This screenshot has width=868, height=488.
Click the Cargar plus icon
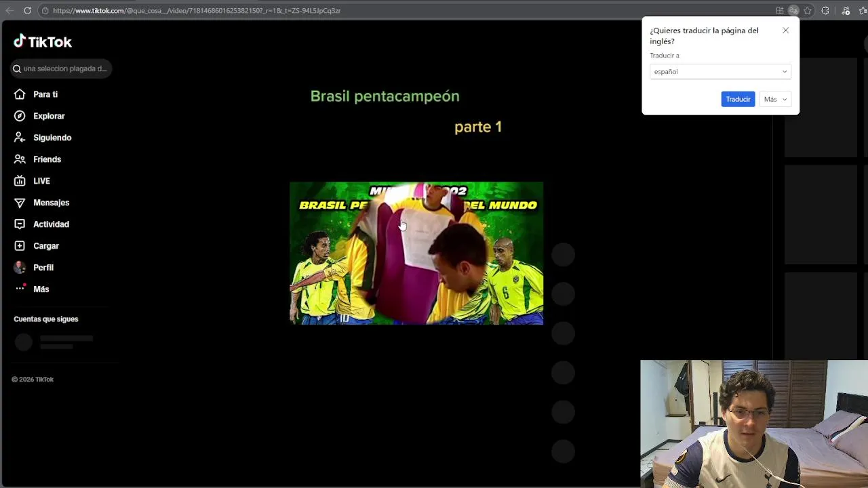20,246
